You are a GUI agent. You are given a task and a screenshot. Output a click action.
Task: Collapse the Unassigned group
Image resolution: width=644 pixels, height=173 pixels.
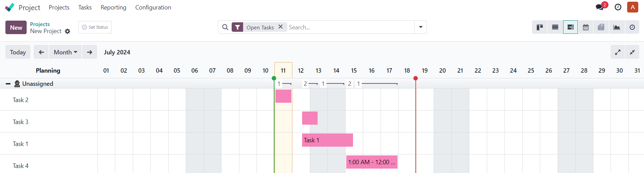point(8,83)
